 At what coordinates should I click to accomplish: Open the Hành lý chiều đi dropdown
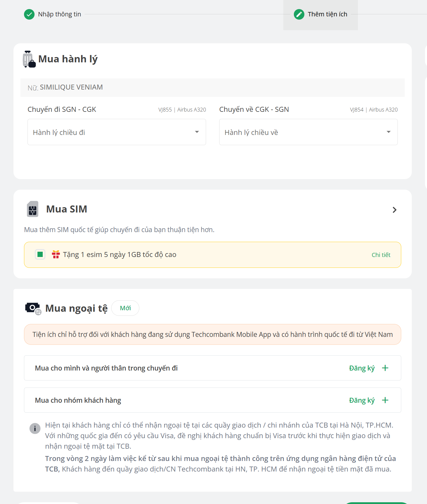(116, 132)
